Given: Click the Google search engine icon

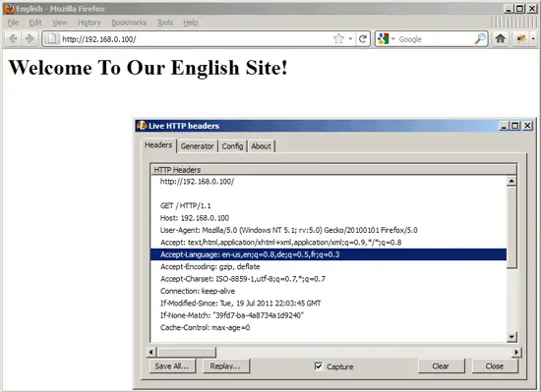Looking at the screenshot, I should coord(384,38).
